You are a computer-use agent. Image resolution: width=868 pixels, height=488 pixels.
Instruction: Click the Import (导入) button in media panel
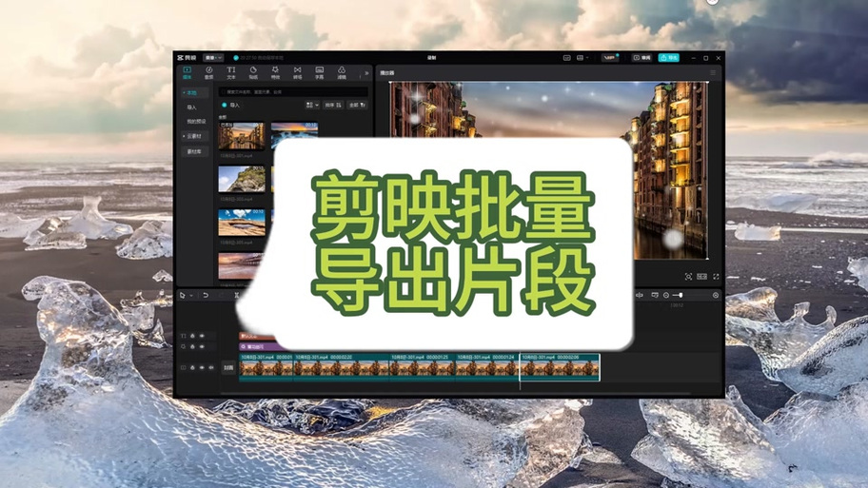pyautogui.click(x=231, y=105)
